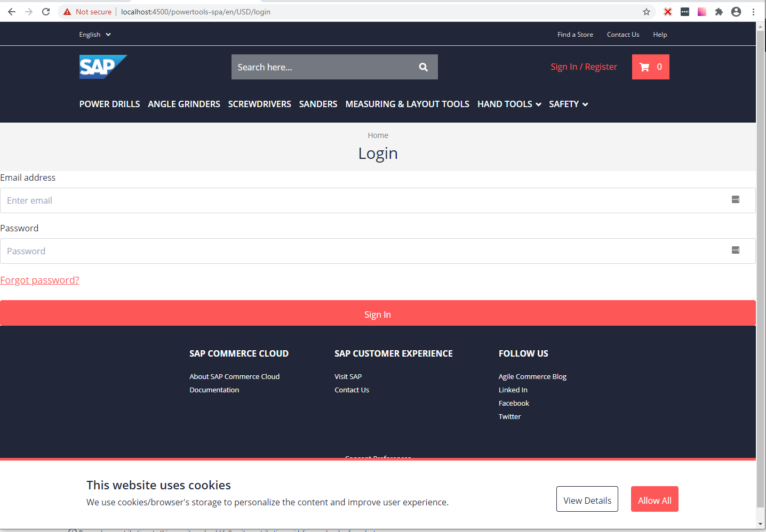This screenshot has width=766, height=532.
Task: Open the Documentation footer link
Action: coord(214,390)
